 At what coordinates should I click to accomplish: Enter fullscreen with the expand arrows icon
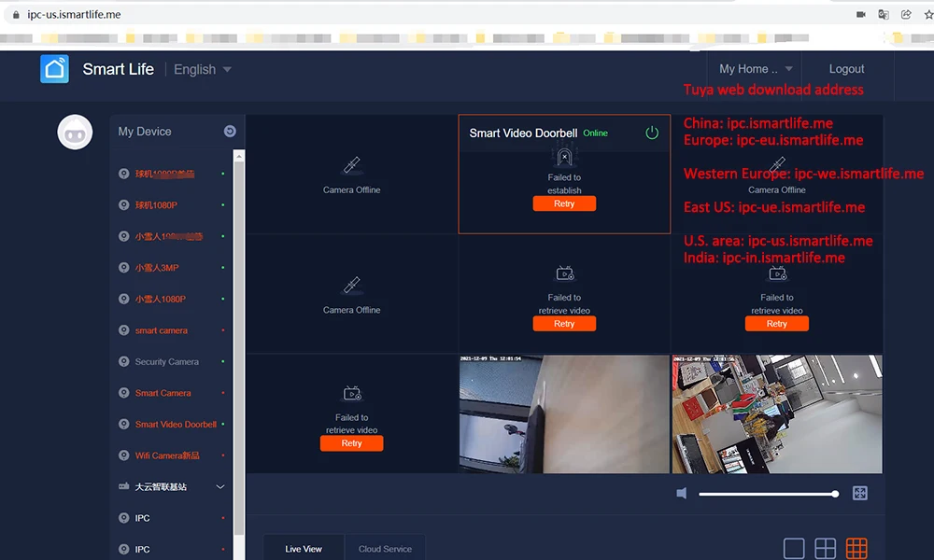tap(859, 493)
